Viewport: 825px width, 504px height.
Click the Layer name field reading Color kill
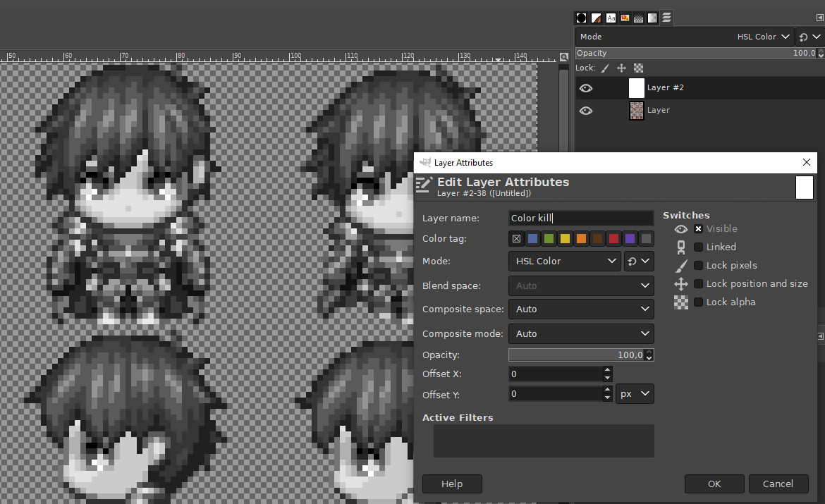pos(581,218)
